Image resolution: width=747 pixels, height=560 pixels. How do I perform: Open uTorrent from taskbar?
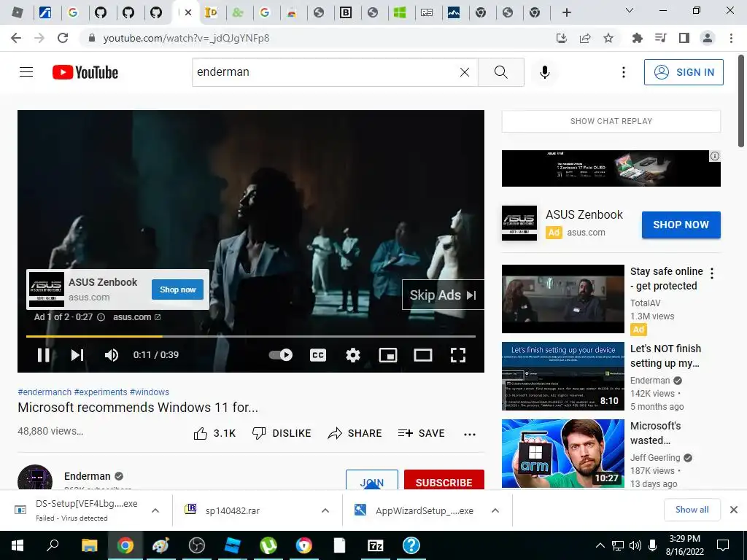tap(268, 545)
